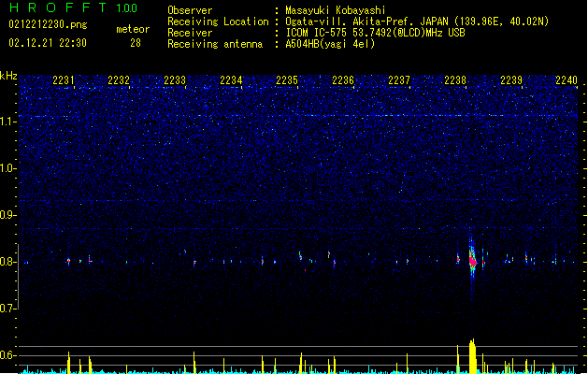The width and height of the screenshot is (588, 374).
Task: Click the 2233 time marker
Action: coord(175,80)
